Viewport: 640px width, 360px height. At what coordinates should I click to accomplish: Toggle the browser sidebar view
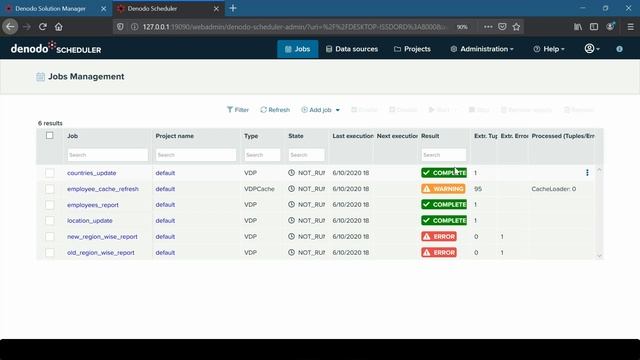pos(594,27)
